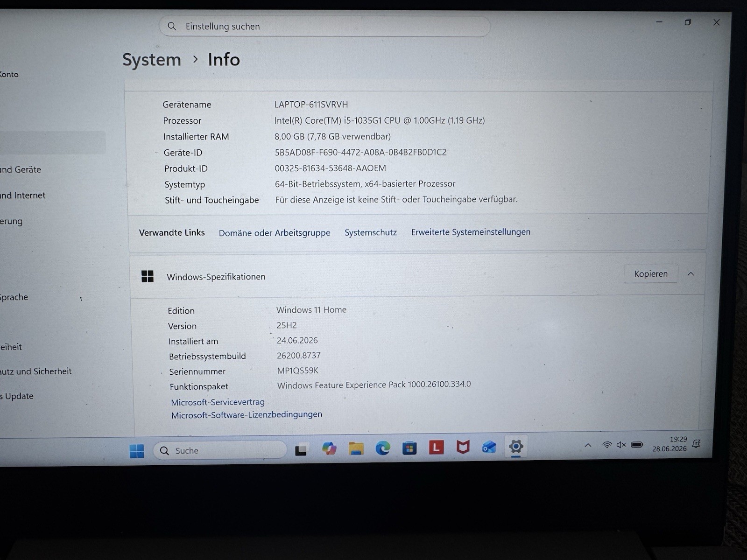
Task: Select the Sprache sidebar item
Action: (x=14, y=297)
